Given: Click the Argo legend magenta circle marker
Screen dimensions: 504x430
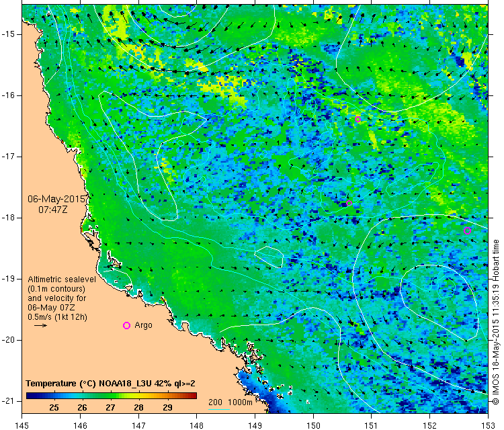Looking at the screenshot, I should [126, 326].
